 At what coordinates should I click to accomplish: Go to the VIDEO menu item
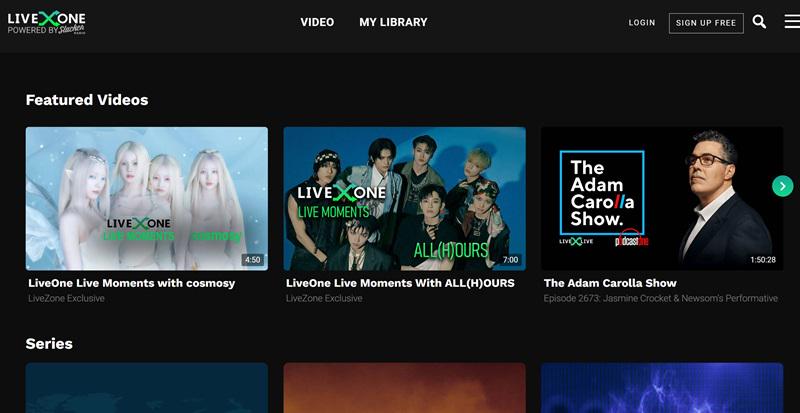click(x=317, y=22)
